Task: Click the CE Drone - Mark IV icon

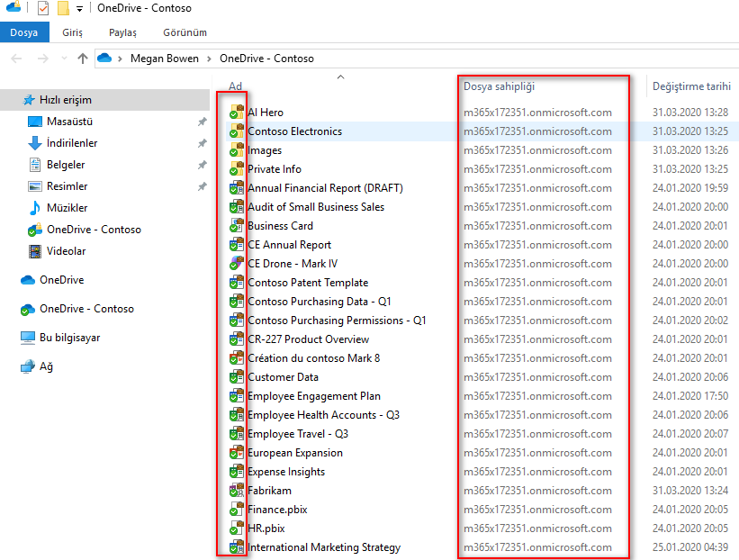Action: pos(237,263)
